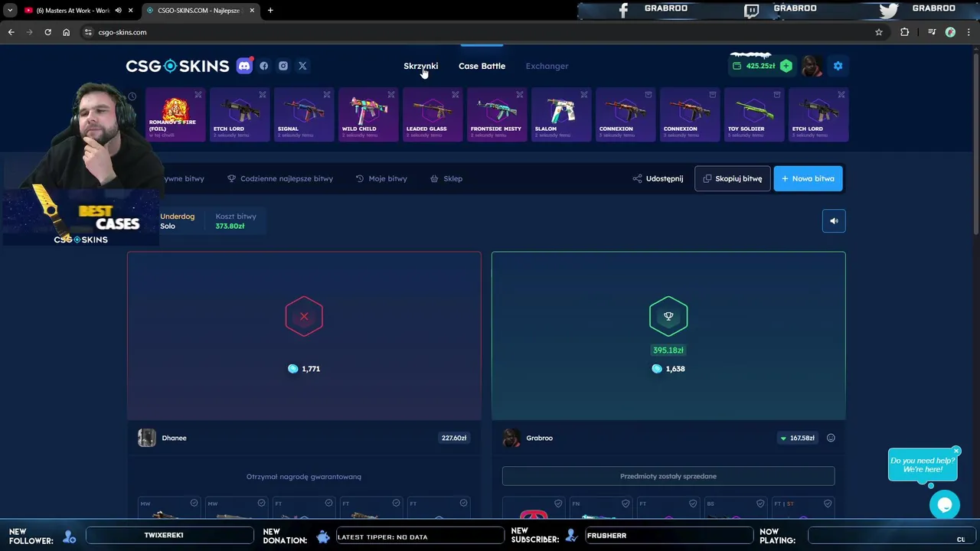
Task: Open Grabroo's player avatar
Action: [511, 438]
